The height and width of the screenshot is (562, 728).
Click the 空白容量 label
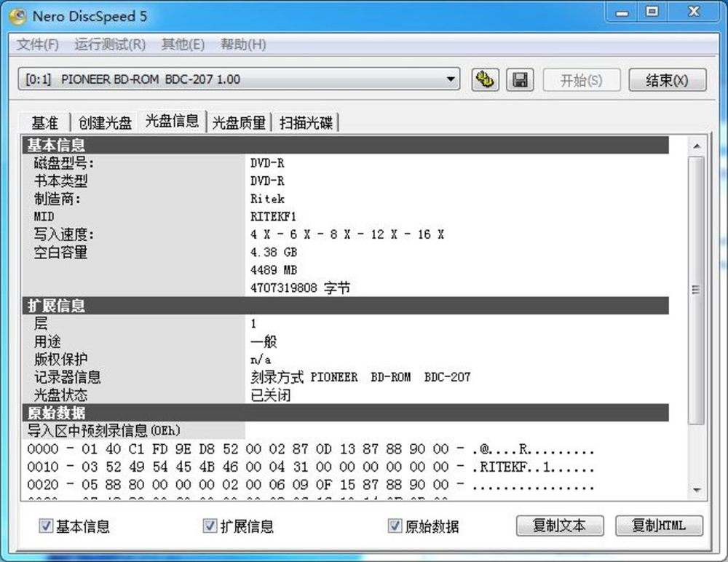[60, 252]
